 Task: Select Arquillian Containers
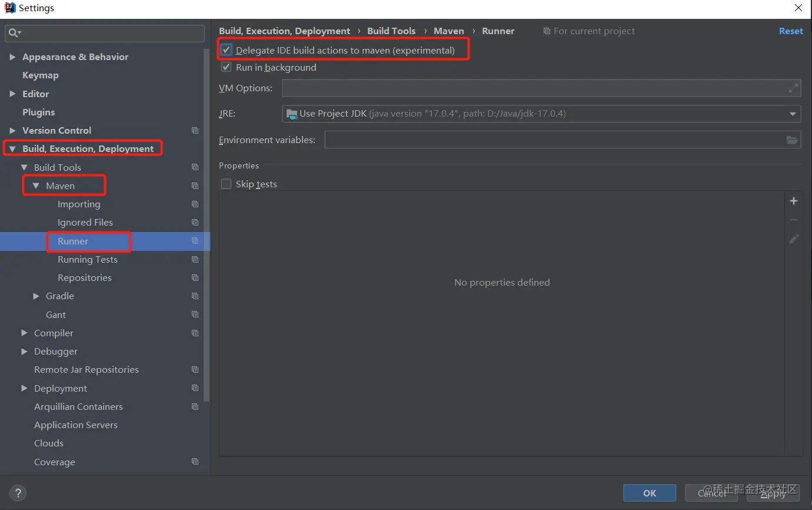(78, 406)
